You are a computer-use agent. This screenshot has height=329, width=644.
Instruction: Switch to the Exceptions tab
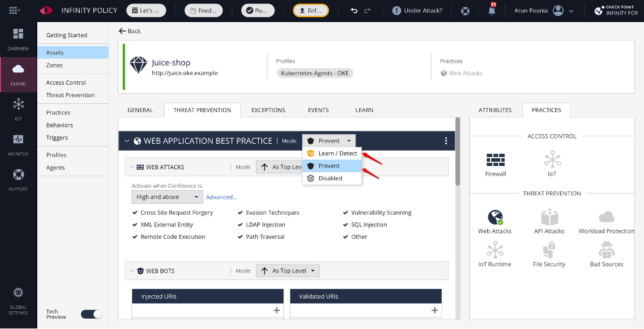click(268, 110)
